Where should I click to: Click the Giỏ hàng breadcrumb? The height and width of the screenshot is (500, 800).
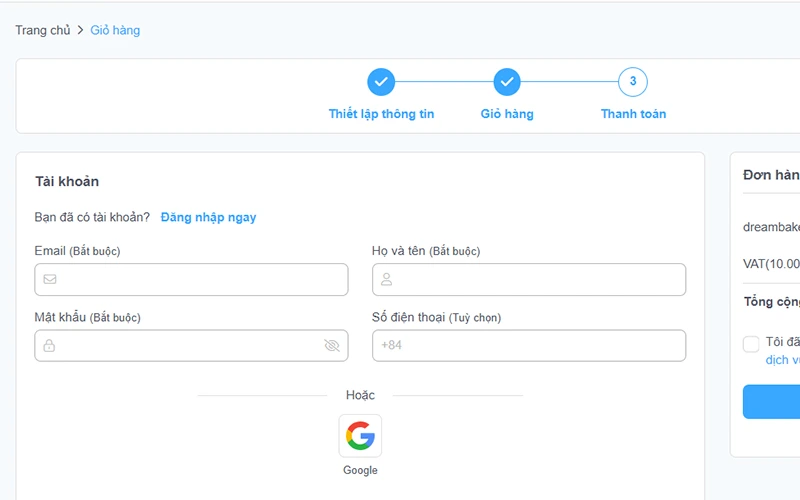[x=115, y=30]
